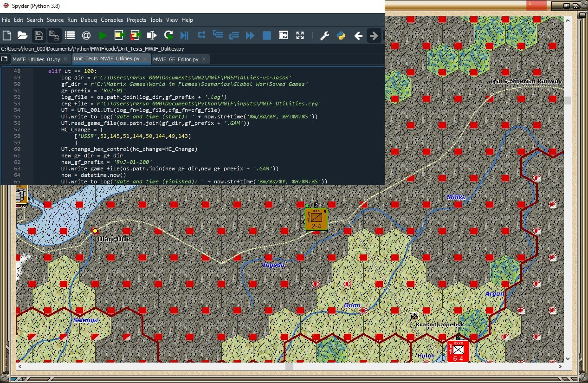Click the boxed right-arrow toolbar icon
The image size is (588, 383).
coord(283,35)
